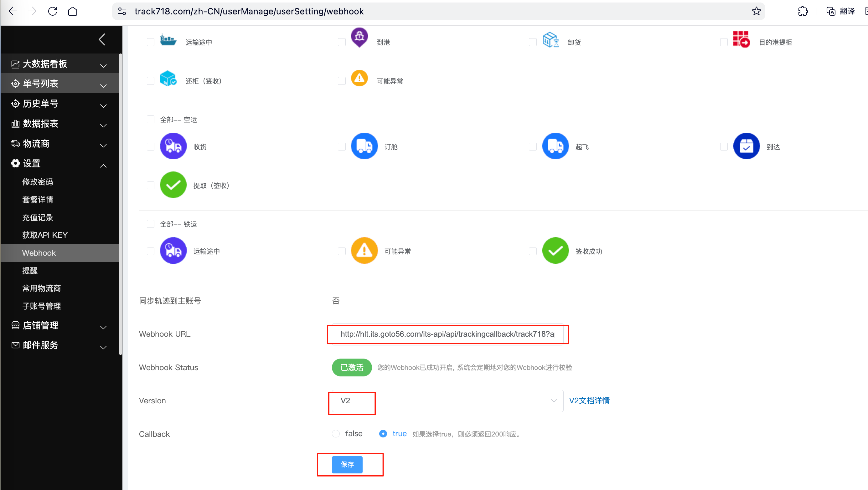The height and width of the screenshot is (490, 868).
Task: Click the green 已激活 status badge
Action: (x=352, y=367)
